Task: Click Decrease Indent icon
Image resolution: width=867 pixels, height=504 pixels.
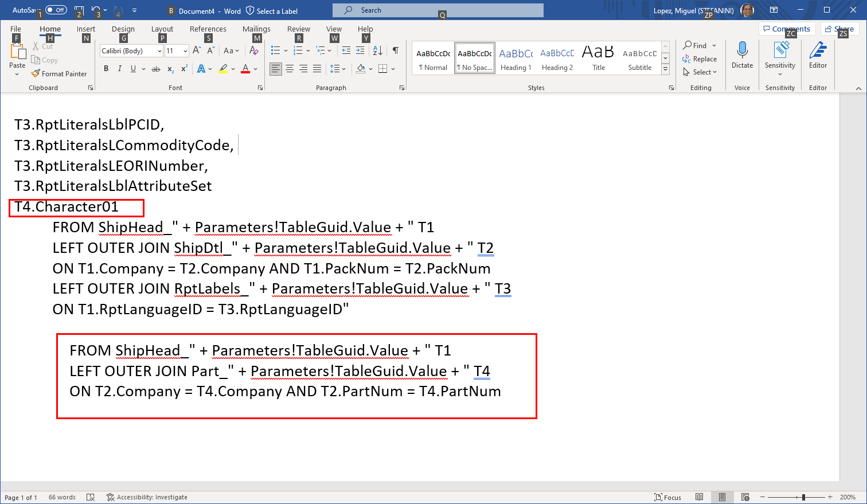Action: (x=346, y=50)
